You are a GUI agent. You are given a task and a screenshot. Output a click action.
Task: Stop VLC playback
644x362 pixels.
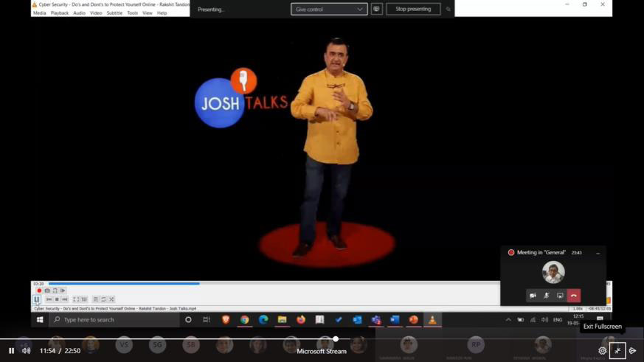(x=57, y=299)
